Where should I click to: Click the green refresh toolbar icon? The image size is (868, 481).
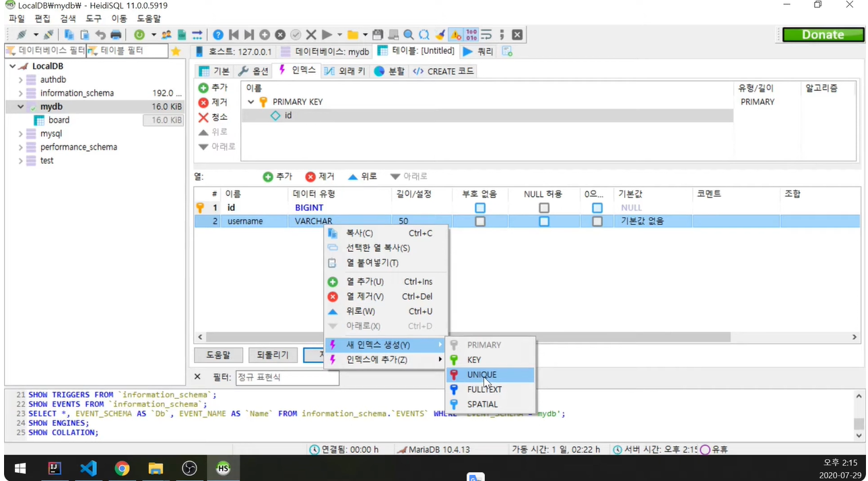(x=139, y=34)
